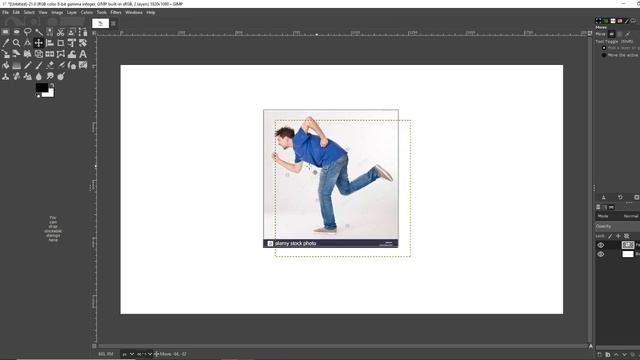This screenshot has height=360, width=640.
Task: Toggle visibility of the top pasted layer
Action: tap(600, 245)
